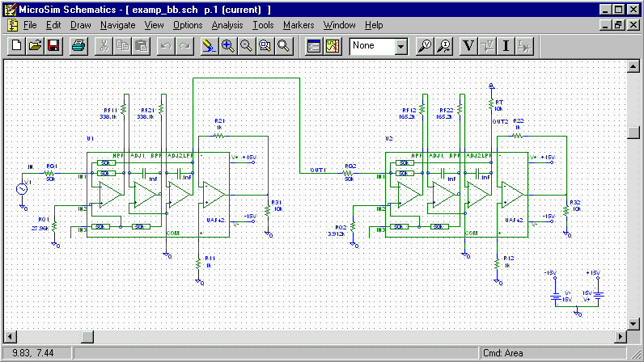Open the Markers menu
The width and height of the screenshot is (644, 362).
click(x=299, y=25)
